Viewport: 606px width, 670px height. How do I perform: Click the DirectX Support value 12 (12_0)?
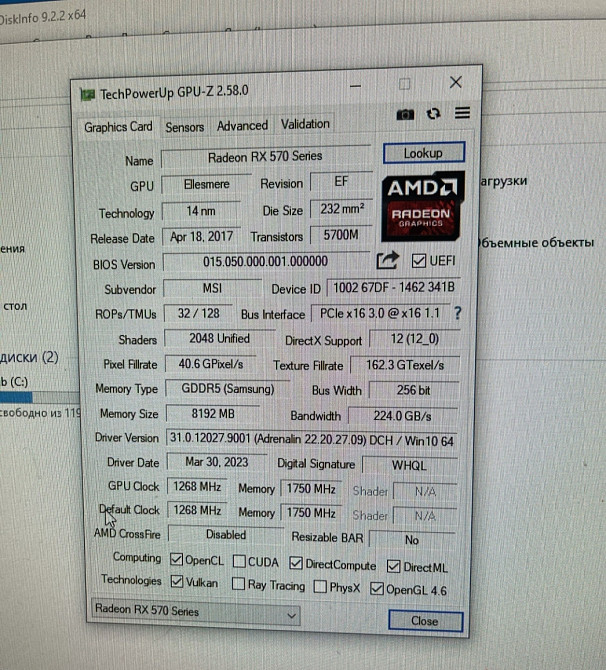[x=415, y=339]
